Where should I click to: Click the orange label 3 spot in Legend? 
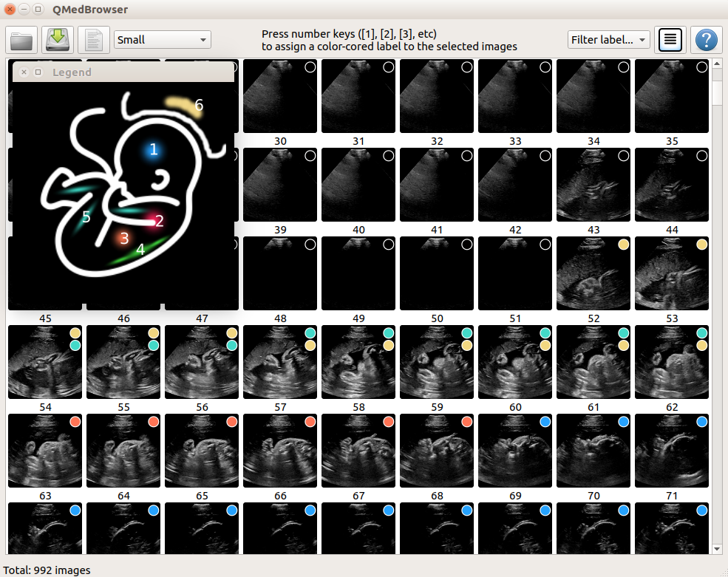pos(123,238)
